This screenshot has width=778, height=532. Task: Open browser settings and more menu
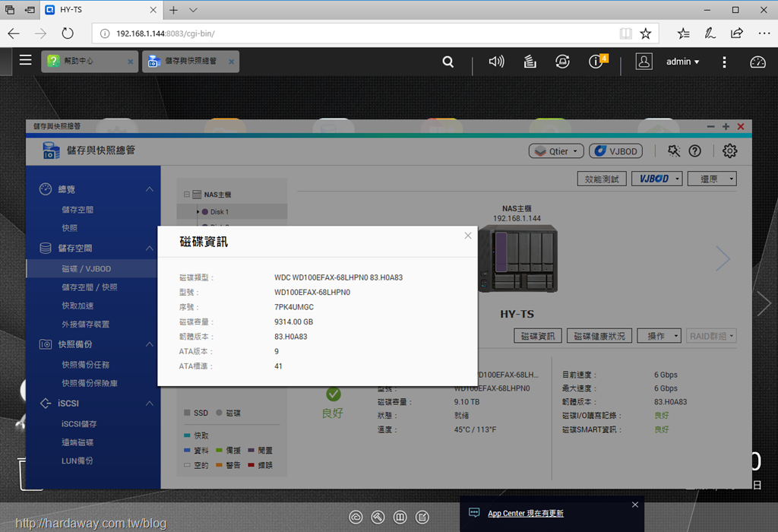point(764,33)
